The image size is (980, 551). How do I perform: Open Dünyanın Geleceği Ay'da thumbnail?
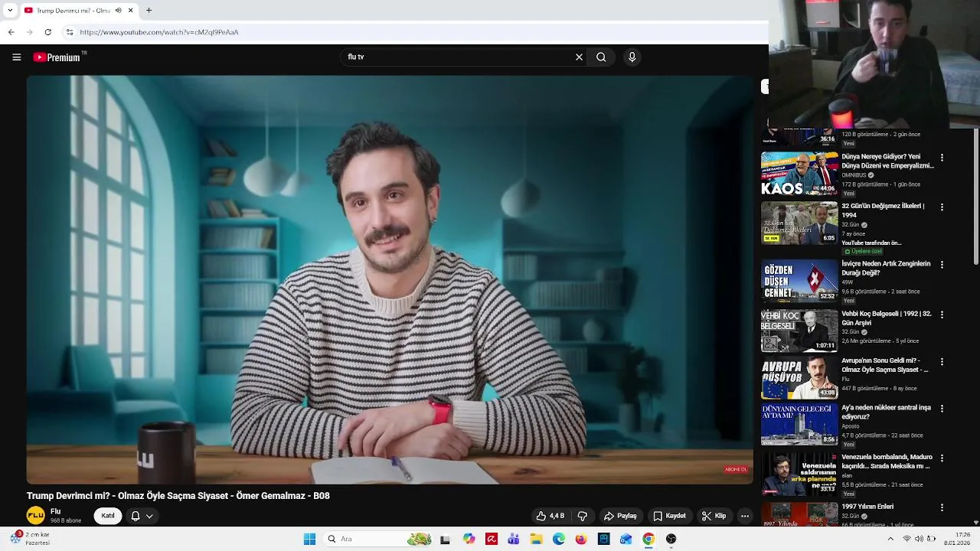click(799, 424)
